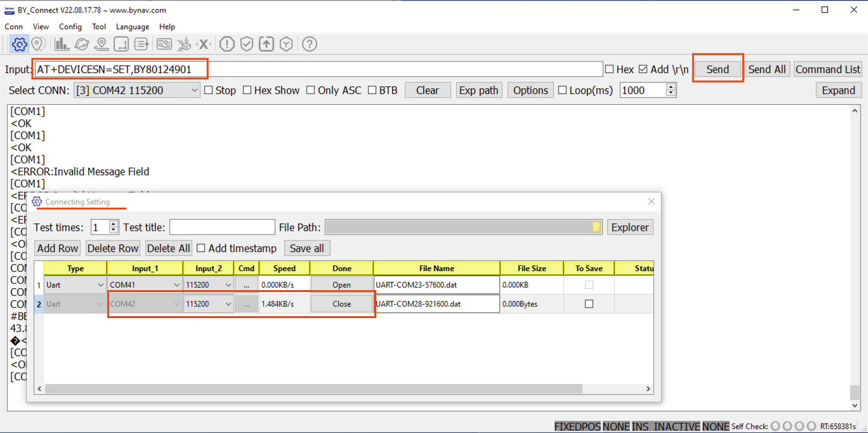Image resolution: width=868 pixels, height=433 pixels.
Task: Click the Expand button
Action: pyautogui.click(x=838, y=90)
